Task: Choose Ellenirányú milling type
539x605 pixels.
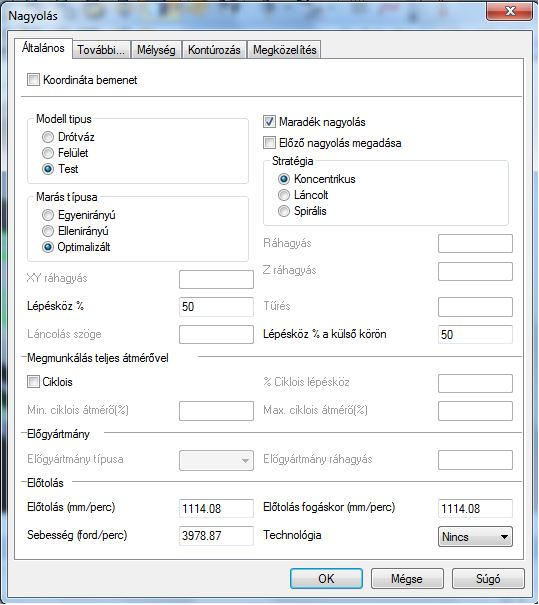Action: [x=48, y=231]
